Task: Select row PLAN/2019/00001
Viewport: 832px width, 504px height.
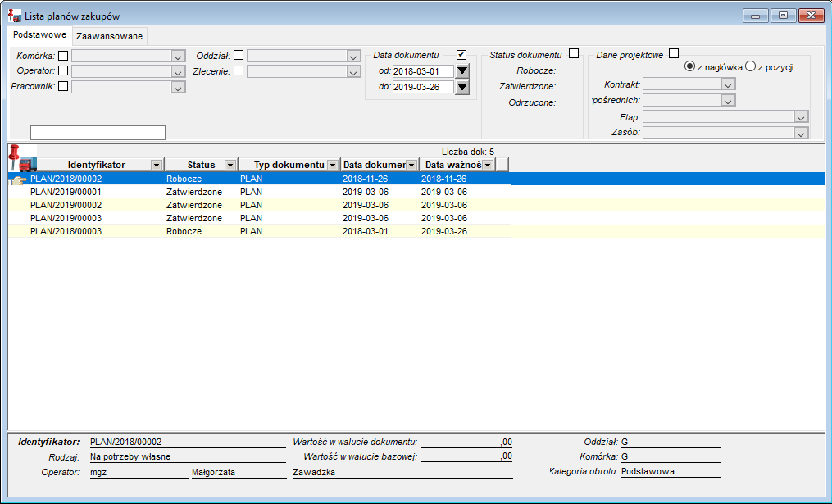Action: (x=416, y=192)
